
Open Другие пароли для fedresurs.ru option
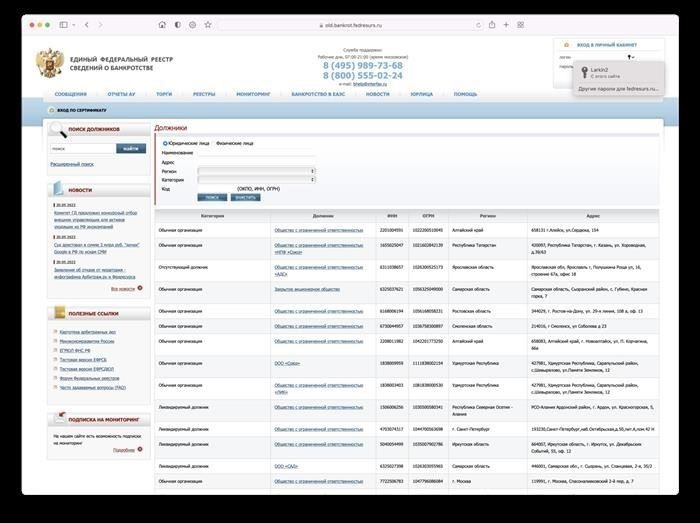[618, 89]
